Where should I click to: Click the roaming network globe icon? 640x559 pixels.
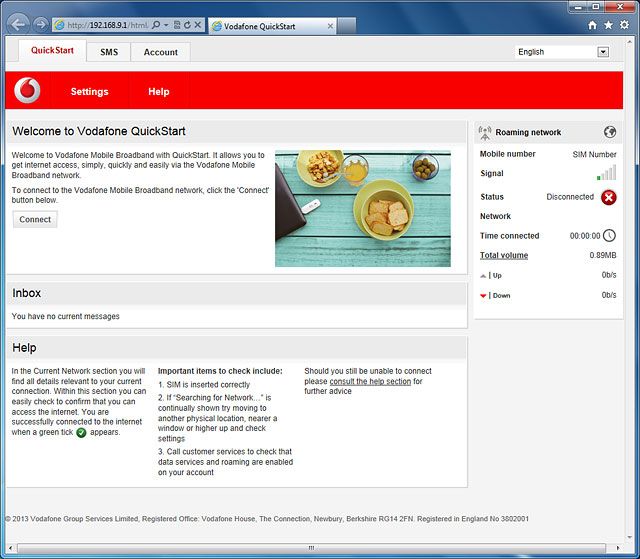(x=610, y=132)
